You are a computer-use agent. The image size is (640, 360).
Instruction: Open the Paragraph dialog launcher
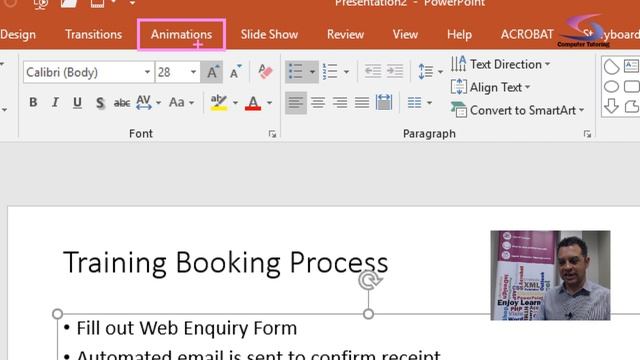click(587, 134)
